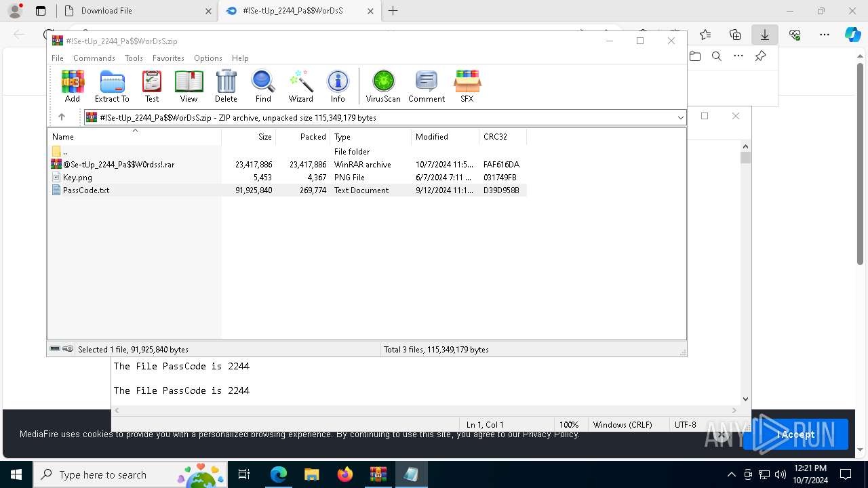The width and height of the screenshot is (868, 488).
Task: Open downloads folder icon in panel
Action: [x=695, y=56]
